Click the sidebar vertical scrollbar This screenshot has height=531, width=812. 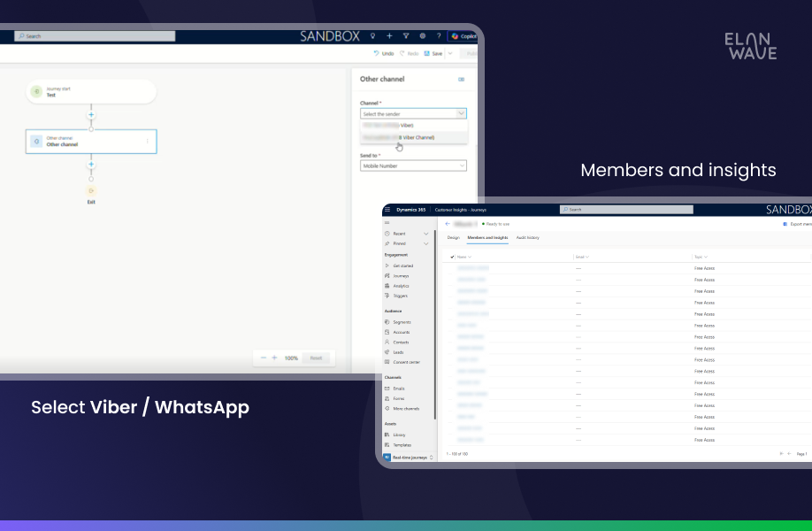435,325
